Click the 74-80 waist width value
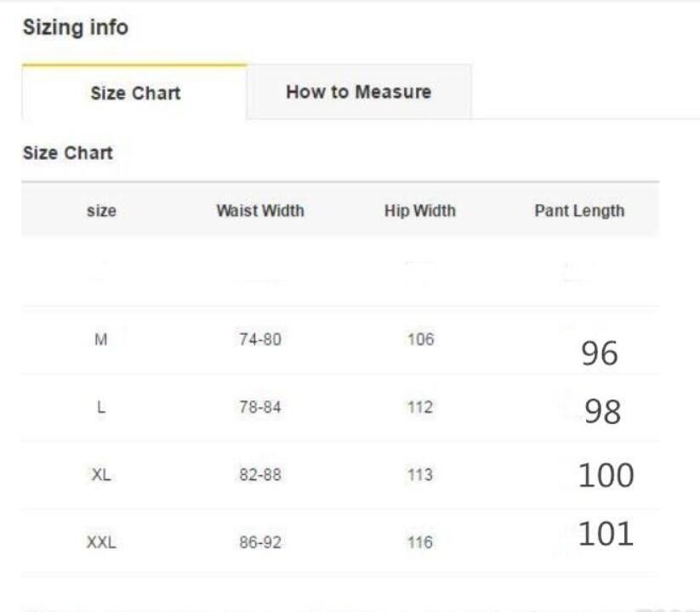This screenshot has height=612, width=700. pos(260,339)
